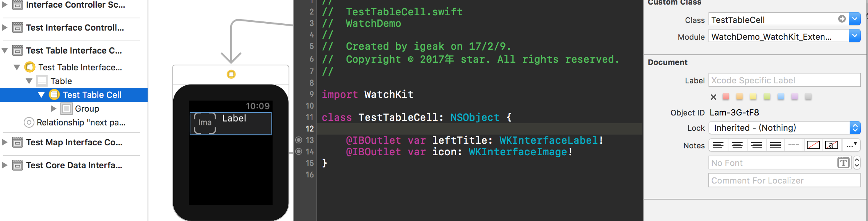Screen dimensions: 868x221
Task: Select left-align notes formatting icon
Action: tap(718, 145)
